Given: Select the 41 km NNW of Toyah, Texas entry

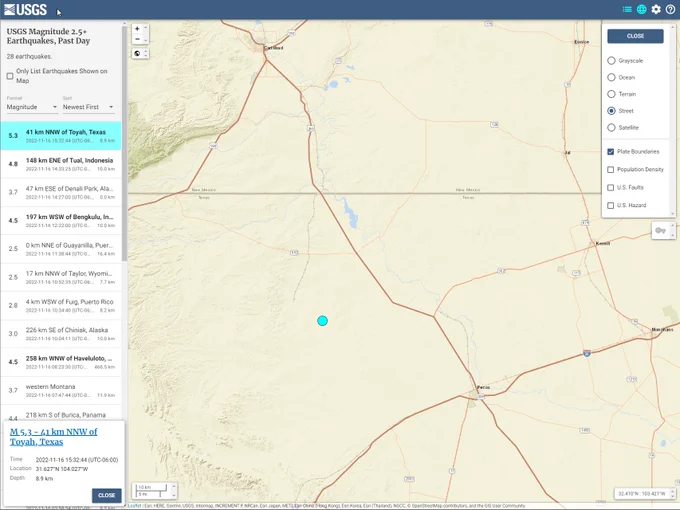Looking at the screenshot, I should coord(61,136).
